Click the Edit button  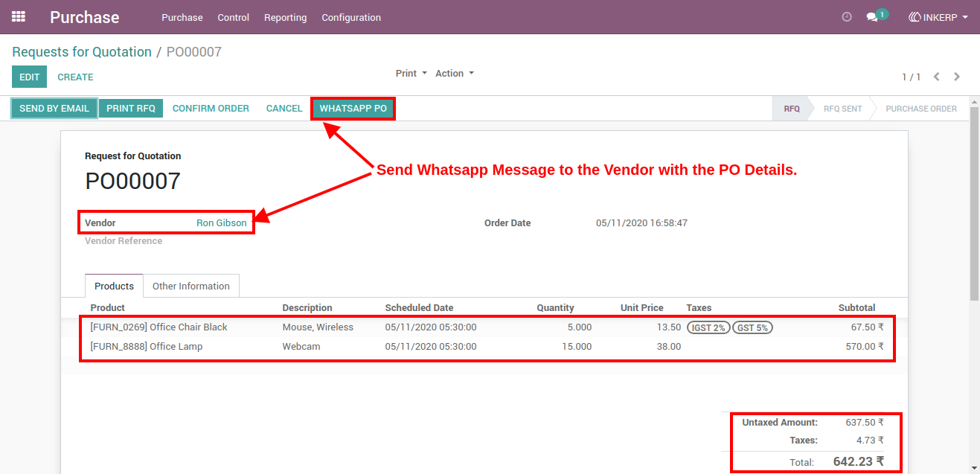click(x=30, y=77)
